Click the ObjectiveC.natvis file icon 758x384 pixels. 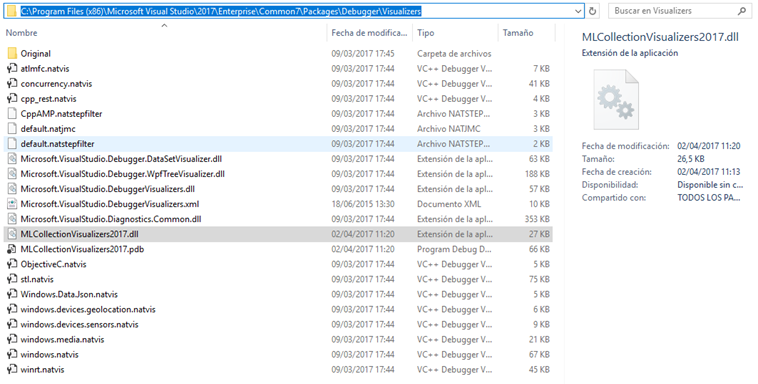[12, 264]
